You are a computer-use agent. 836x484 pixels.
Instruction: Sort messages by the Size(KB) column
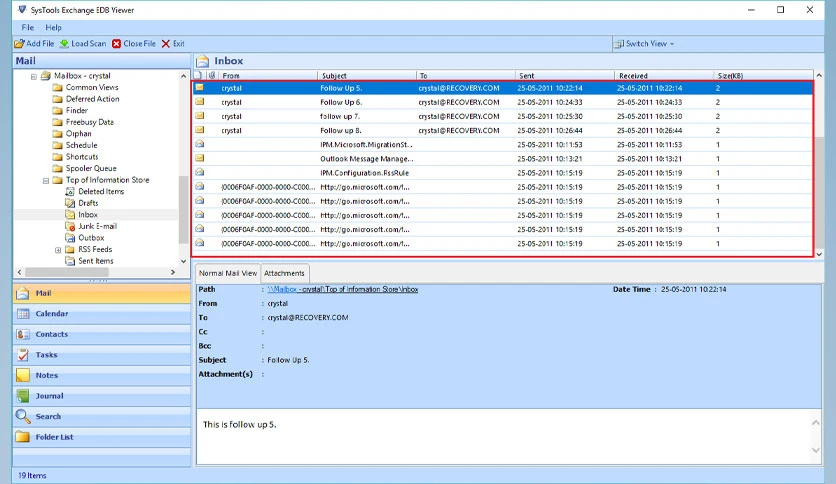pyautogui.click(x=763, y=76)
